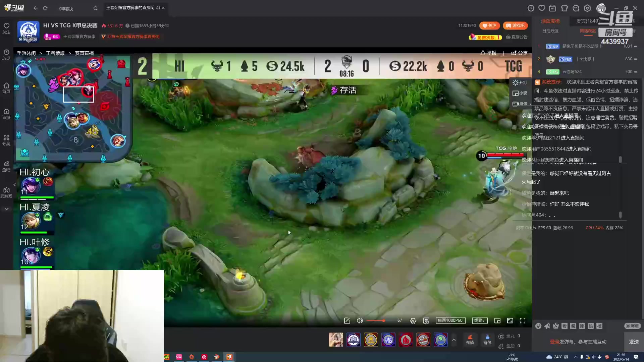
Task: Open 王者荣耀 breadcrumb link
Action: tap(55, 53)
